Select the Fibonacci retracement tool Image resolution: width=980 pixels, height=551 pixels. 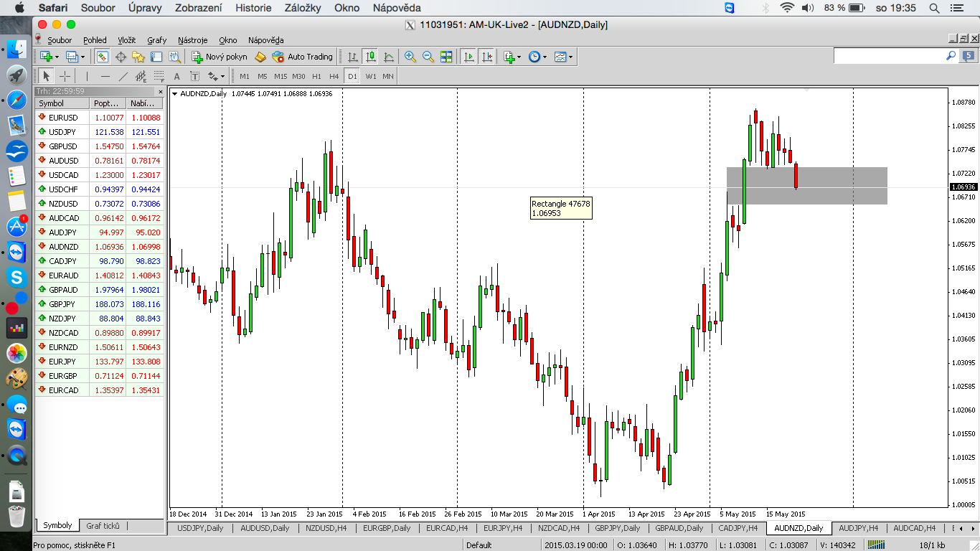point(159,76)
